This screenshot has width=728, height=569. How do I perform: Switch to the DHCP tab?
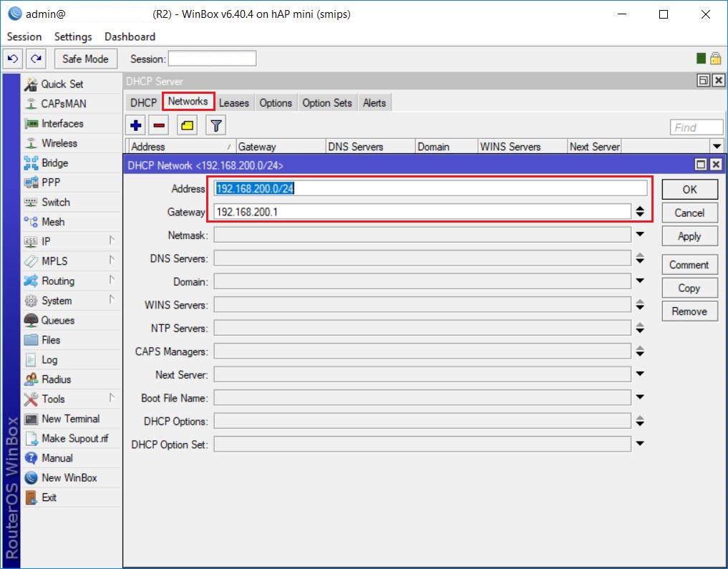tap(143, 102)
